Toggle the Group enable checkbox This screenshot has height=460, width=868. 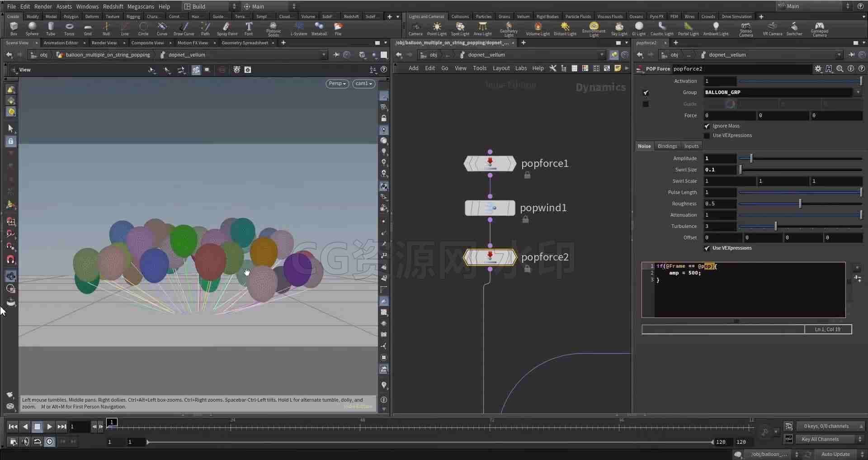[x=646, y=93]
